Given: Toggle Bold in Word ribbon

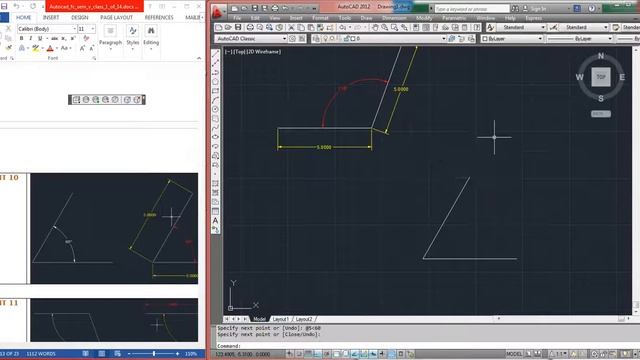Looking at the screenshot, I should 21,38.
